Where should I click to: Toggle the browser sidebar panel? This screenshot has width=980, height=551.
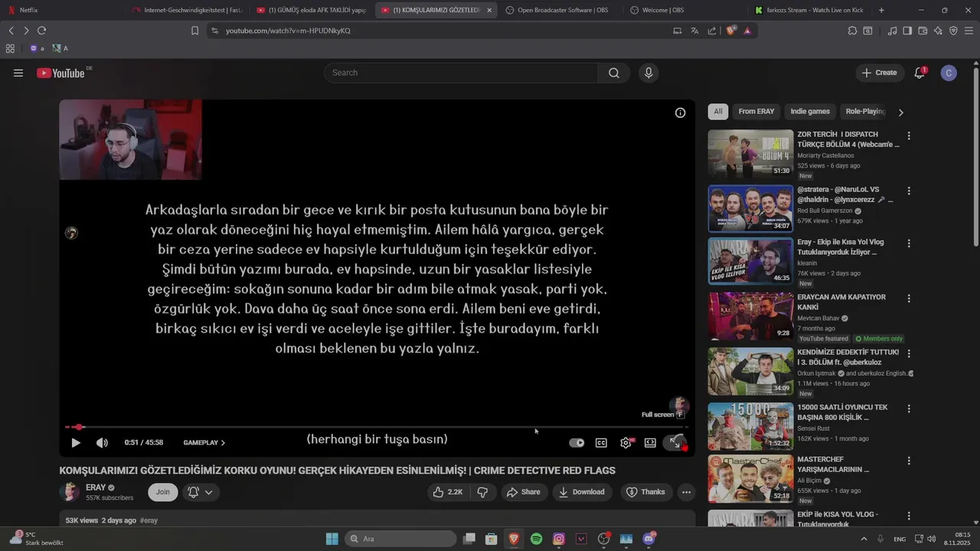(x=907, y=31)
